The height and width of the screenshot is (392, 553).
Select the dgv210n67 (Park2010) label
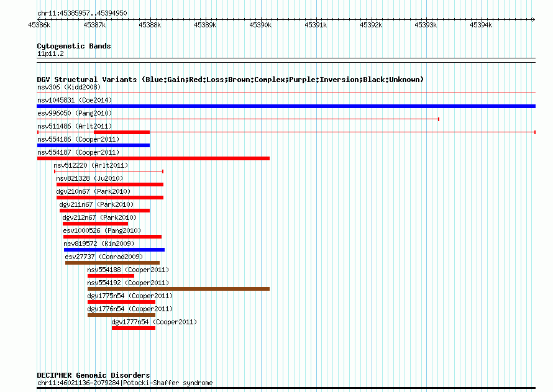pyautogui.click(x=93, y=191)
